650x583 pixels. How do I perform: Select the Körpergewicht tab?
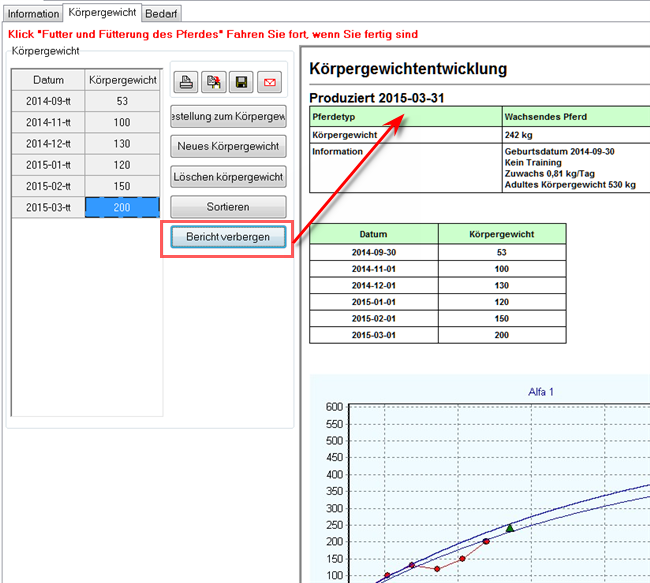pyautogui.click(x=102, y=12)
